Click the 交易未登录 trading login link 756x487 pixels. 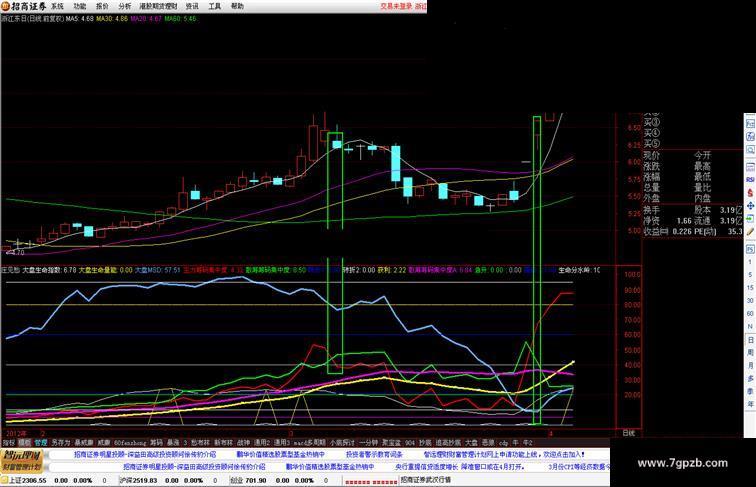coord(396,6)
